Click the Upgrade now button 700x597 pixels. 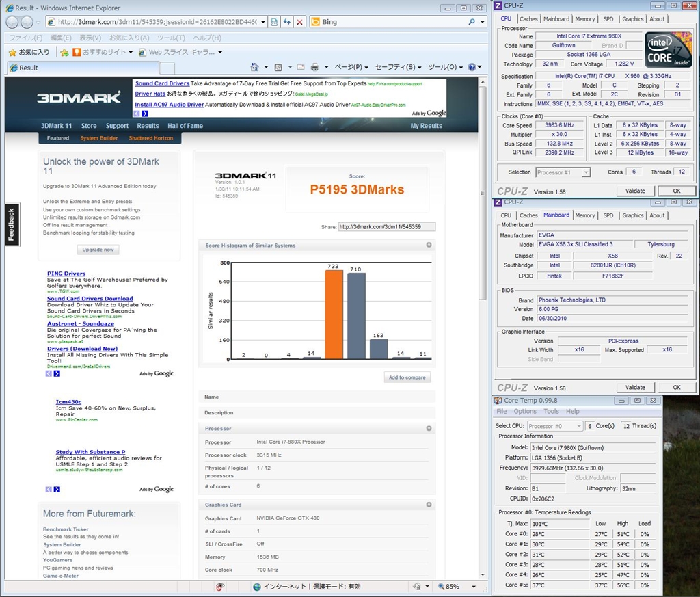click(x=98, y=250)
